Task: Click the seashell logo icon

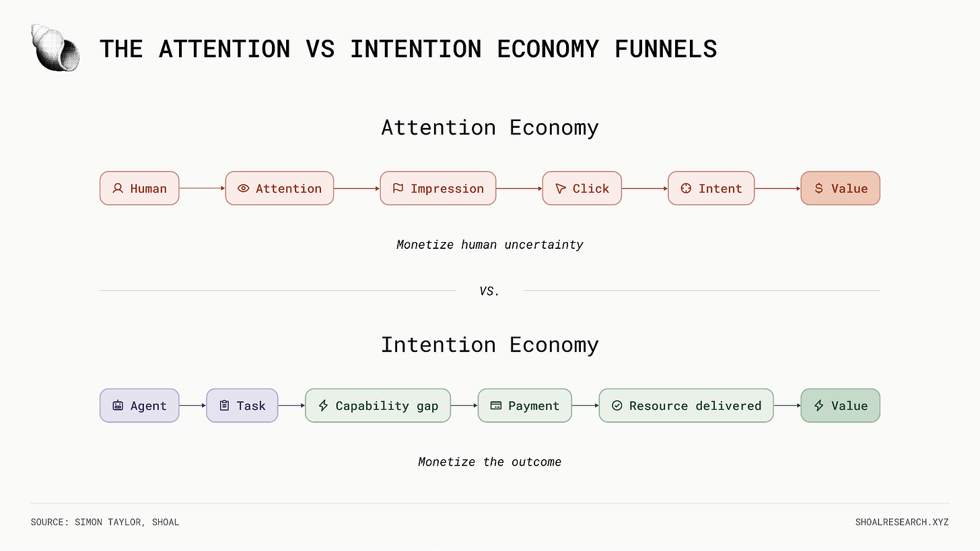Action: click(x=55, y=48)
